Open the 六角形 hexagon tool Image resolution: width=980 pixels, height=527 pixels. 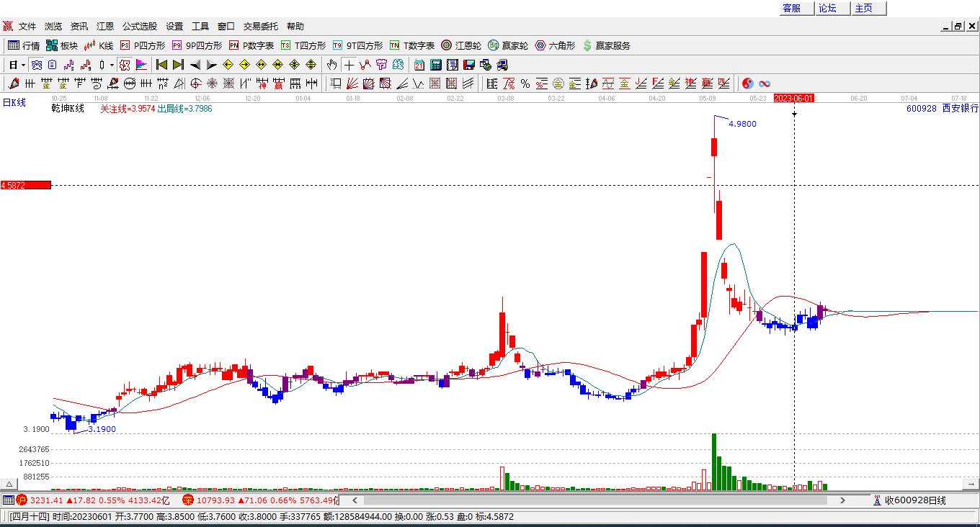click(x=555, y=45)
